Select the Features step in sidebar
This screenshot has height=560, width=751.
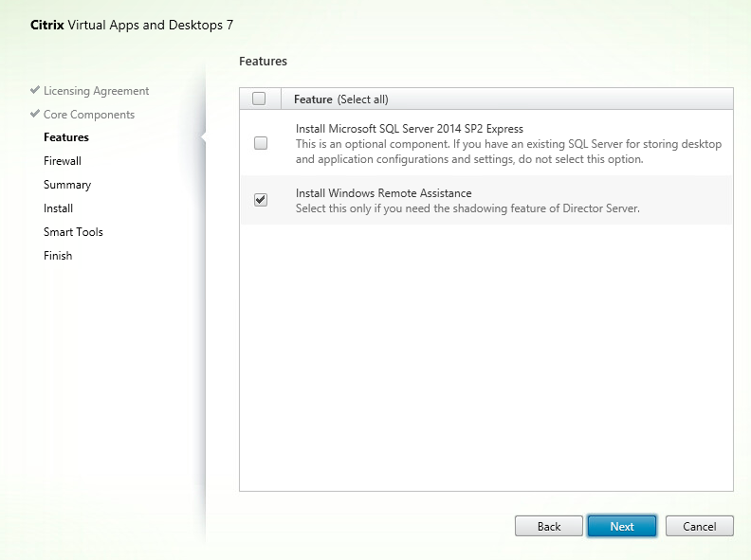pos(66,137)
